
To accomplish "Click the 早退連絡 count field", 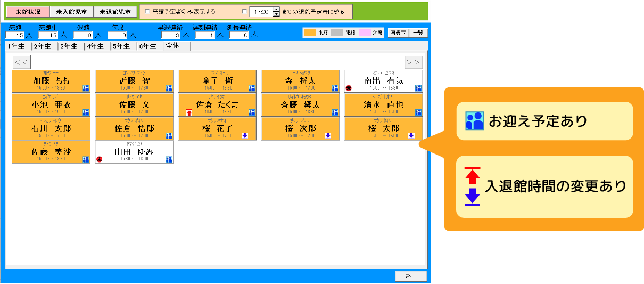I will 171,35.
